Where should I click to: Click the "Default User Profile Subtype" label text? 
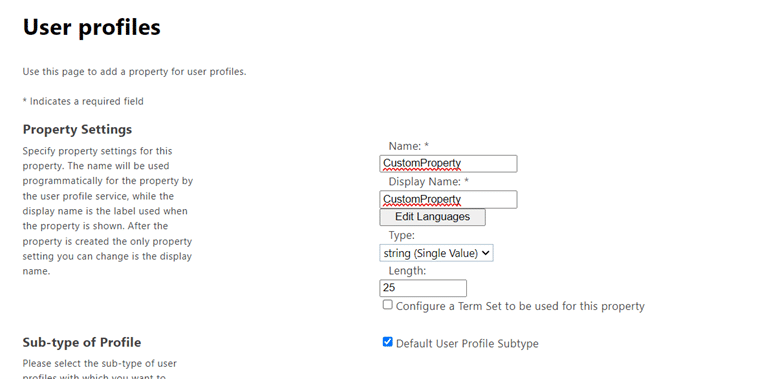(467, 343)
